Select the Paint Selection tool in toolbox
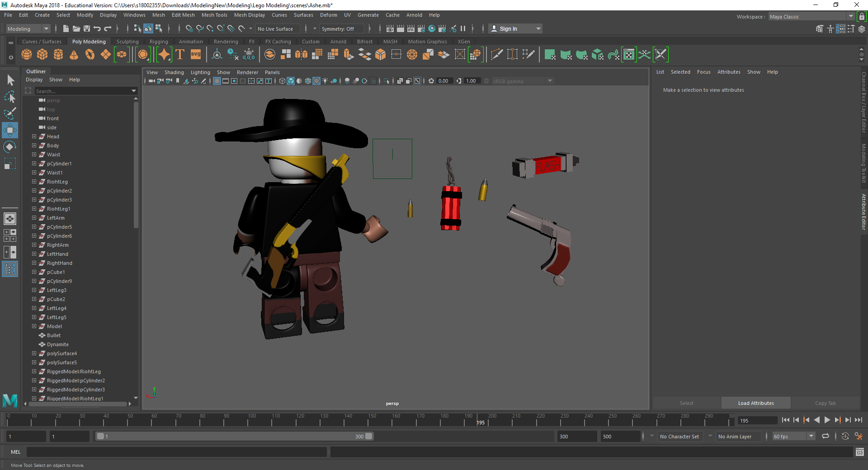 [10, 113]
